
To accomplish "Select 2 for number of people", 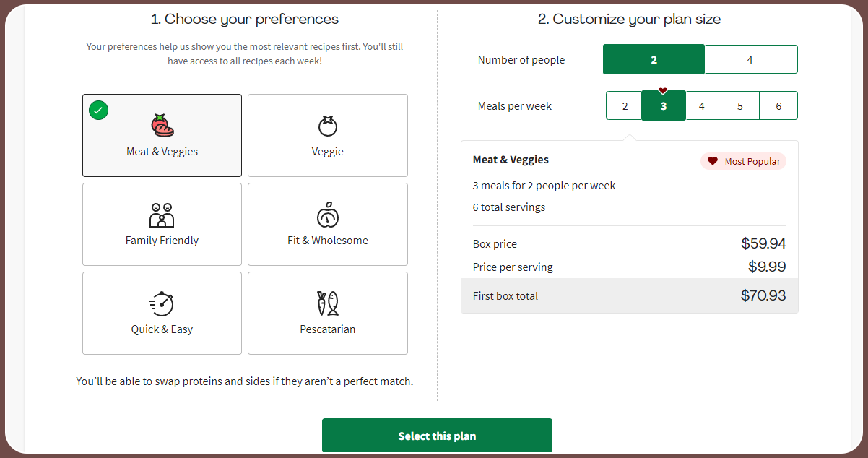I will [x=654, y=60].
